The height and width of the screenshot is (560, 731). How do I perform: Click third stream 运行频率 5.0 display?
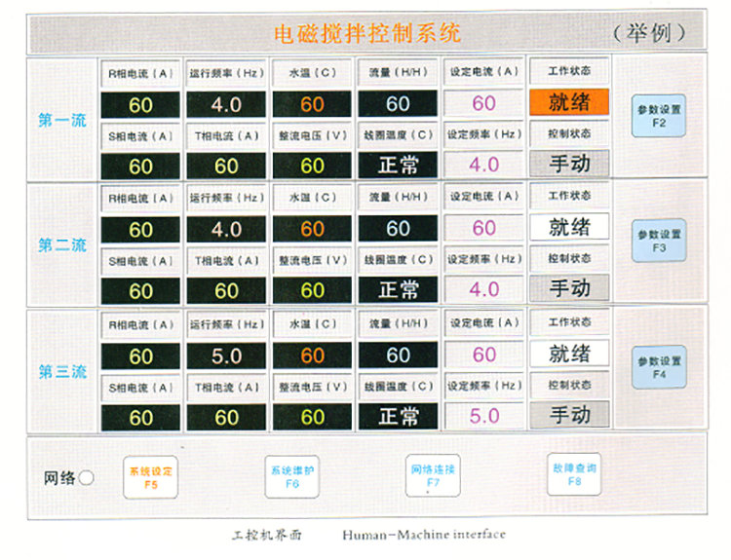[226, 355]
